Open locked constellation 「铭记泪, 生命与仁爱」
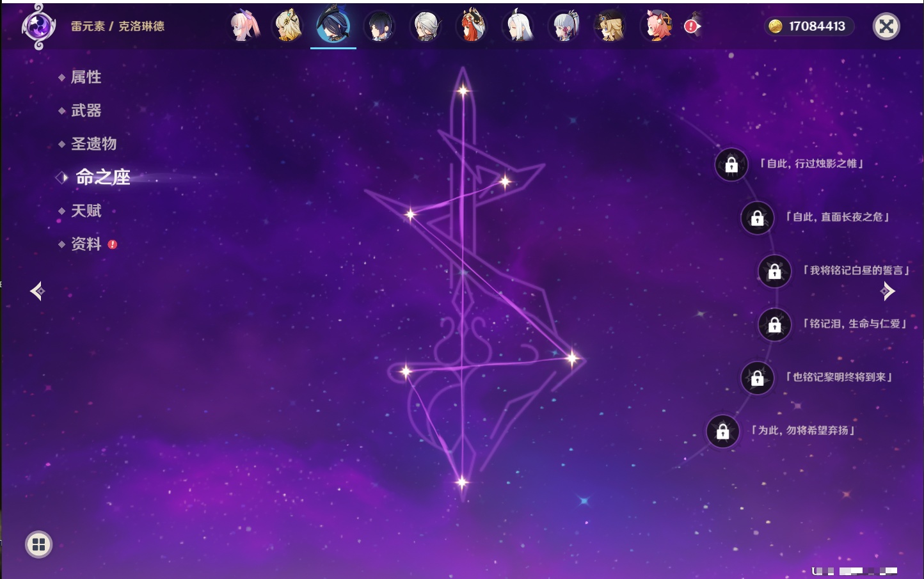 (x=774, y=325)
